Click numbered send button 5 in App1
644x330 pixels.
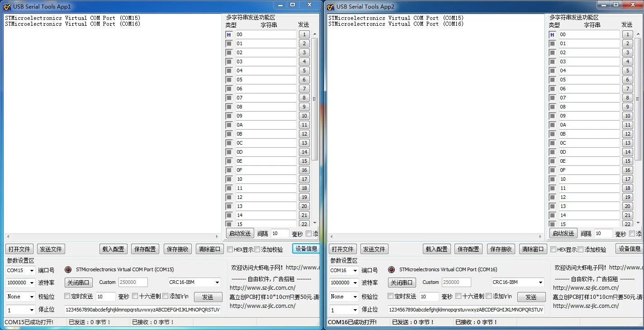(x=304, y=71)
